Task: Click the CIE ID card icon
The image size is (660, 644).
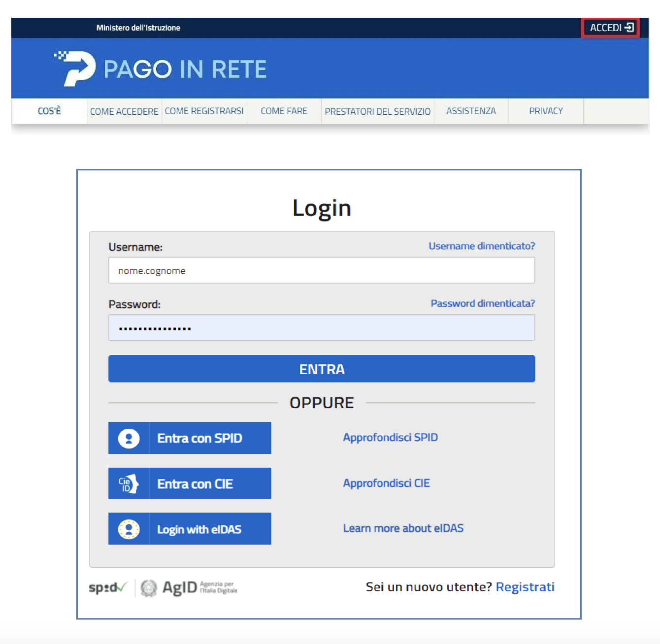Action: (129, 484)
